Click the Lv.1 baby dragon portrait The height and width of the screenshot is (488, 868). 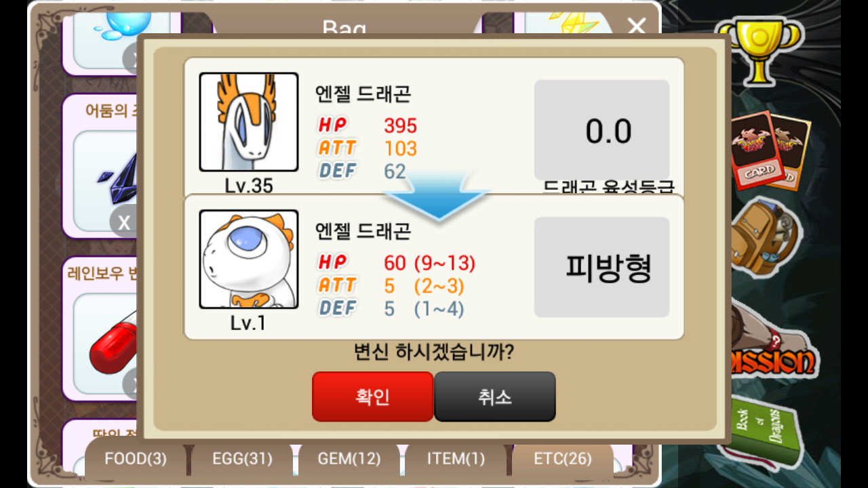coord(249,259)
